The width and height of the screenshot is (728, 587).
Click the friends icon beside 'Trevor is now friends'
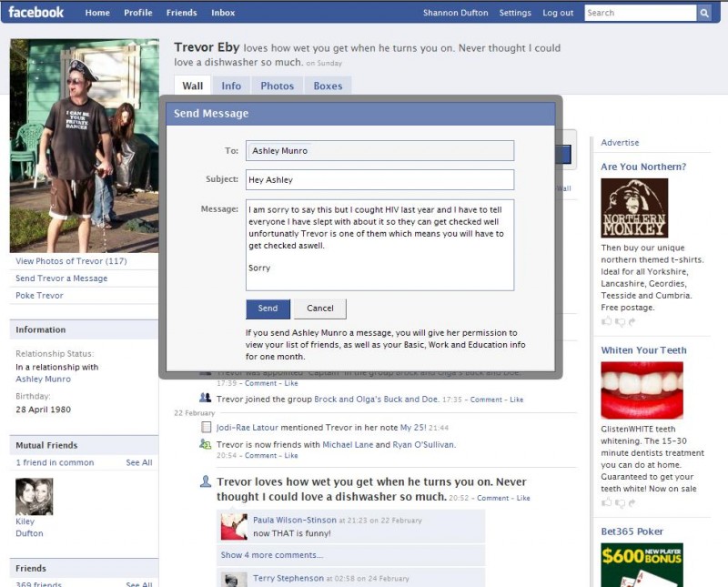click(x=206, y=444)
